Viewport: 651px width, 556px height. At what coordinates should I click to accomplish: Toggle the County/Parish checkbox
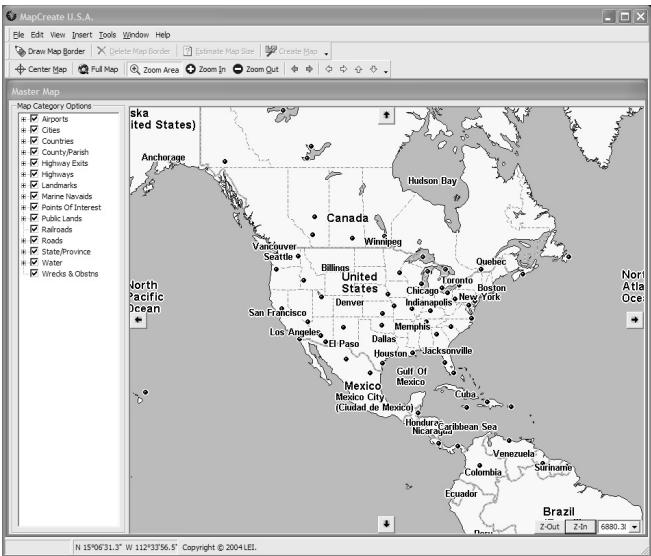pos(34,152)
